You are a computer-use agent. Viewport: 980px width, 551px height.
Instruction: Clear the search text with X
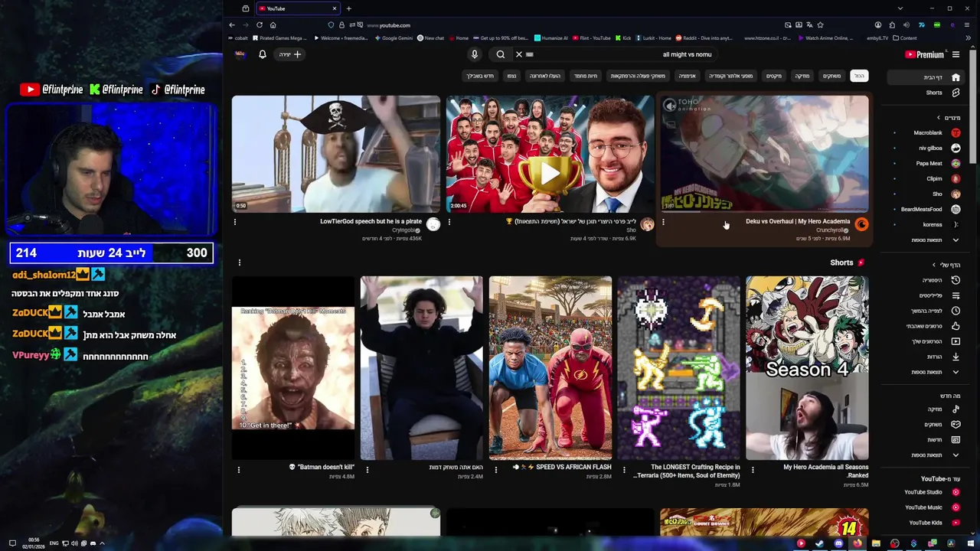coord(518,54)
